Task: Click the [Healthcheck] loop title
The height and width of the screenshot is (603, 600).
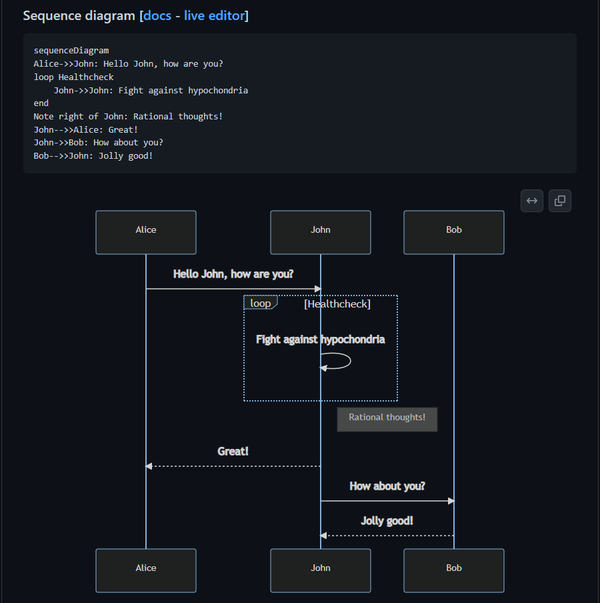Action: coord(337,304)
